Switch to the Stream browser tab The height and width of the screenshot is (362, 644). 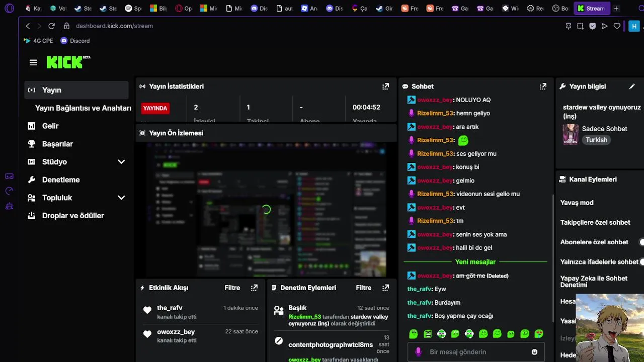(591, 9)
